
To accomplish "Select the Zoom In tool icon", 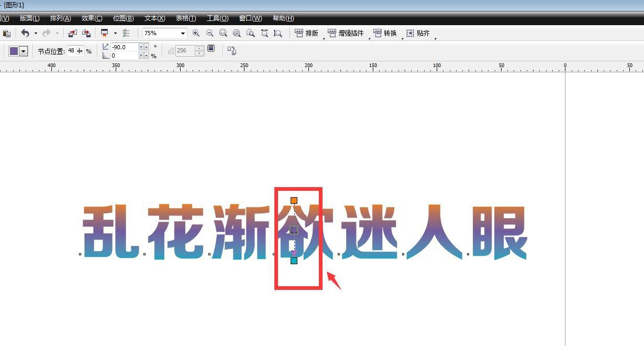I will click(196, 33).
